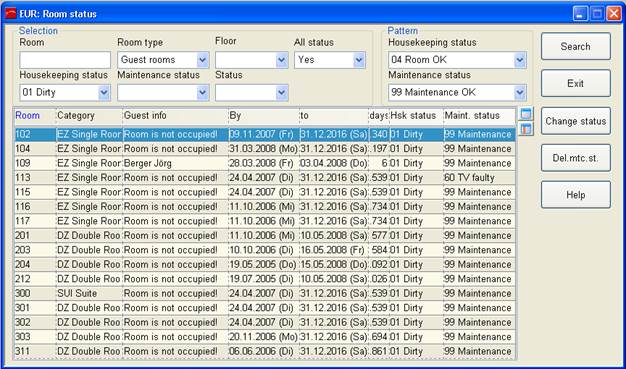Image resolution: width=626 pixels, height=369 pixels.
Task: Select room 102 row
Action: click(265, 134)
